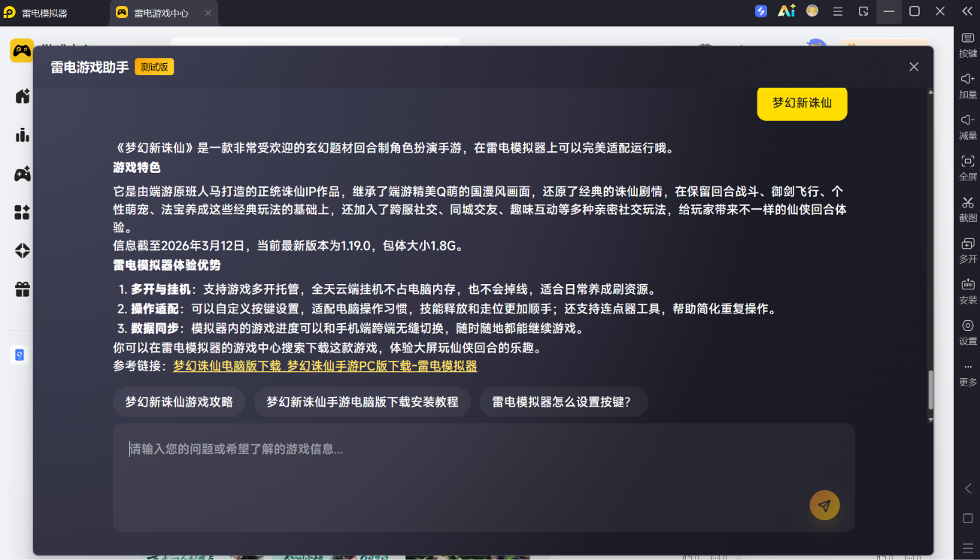Image resolution: width=980 pixels, height=560 pixels.
Task: Open the gift box sidebar icon
Action: 23,289
